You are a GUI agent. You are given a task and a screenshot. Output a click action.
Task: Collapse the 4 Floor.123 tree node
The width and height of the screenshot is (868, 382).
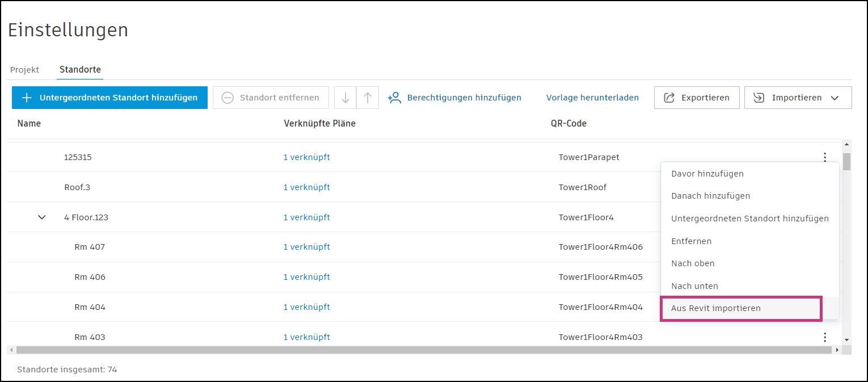click(x=41, y=217)
